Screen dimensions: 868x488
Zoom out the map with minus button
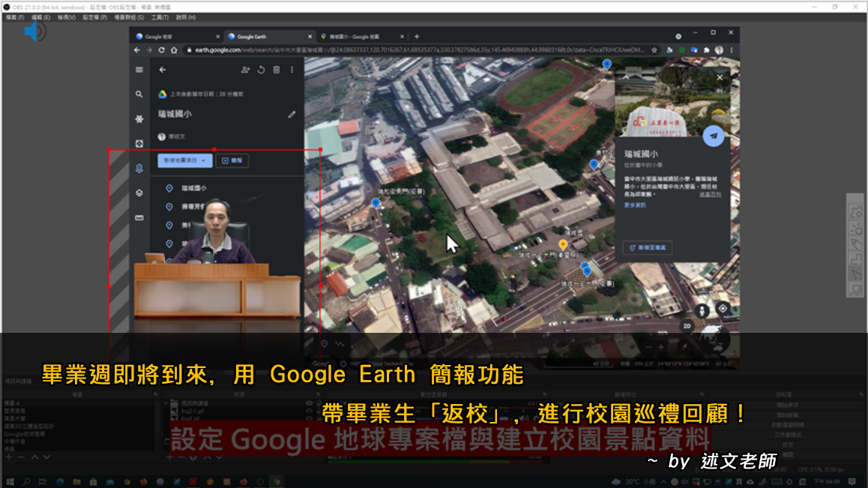click(648, 347)
